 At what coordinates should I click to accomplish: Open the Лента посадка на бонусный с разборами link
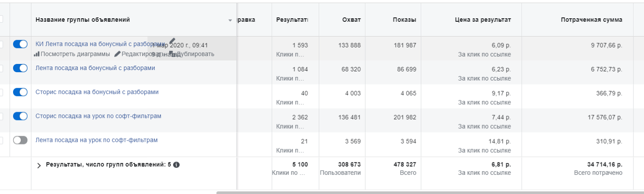pyautogui.click(x=95, y=68)
